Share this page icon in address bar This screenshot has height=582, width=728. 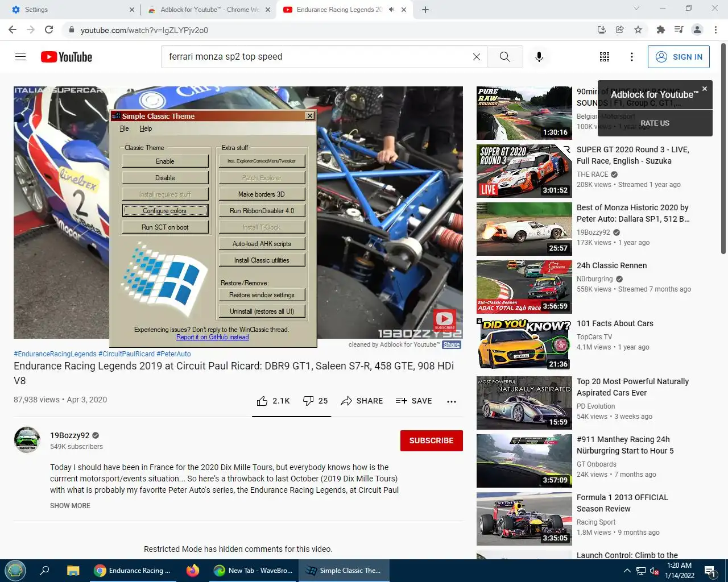[x=620, y=30]
